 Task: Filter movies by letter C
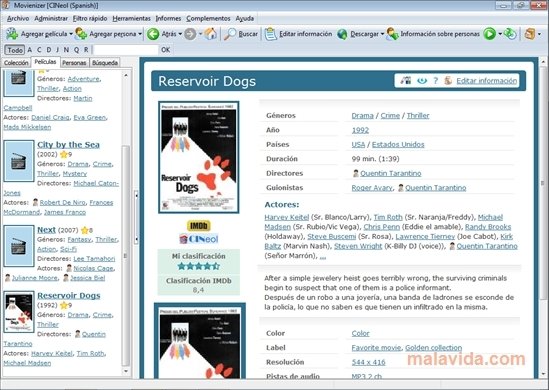[39, 50]
